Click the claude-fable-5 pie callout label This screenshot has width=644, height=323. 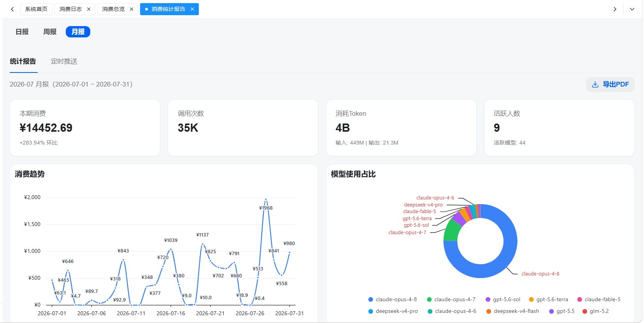pyautogui.click(x=419, y=212)
